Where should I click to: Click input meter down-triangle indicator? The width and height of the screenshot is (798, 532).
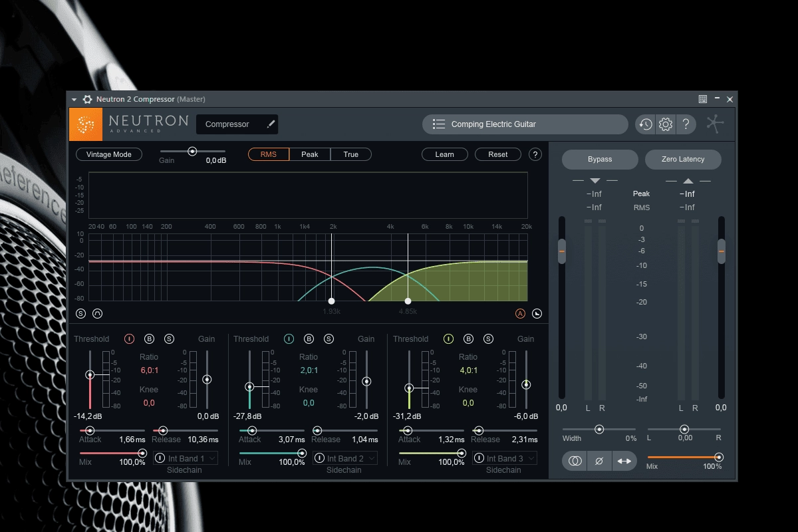pyautogui.click(x=595, y=181)
